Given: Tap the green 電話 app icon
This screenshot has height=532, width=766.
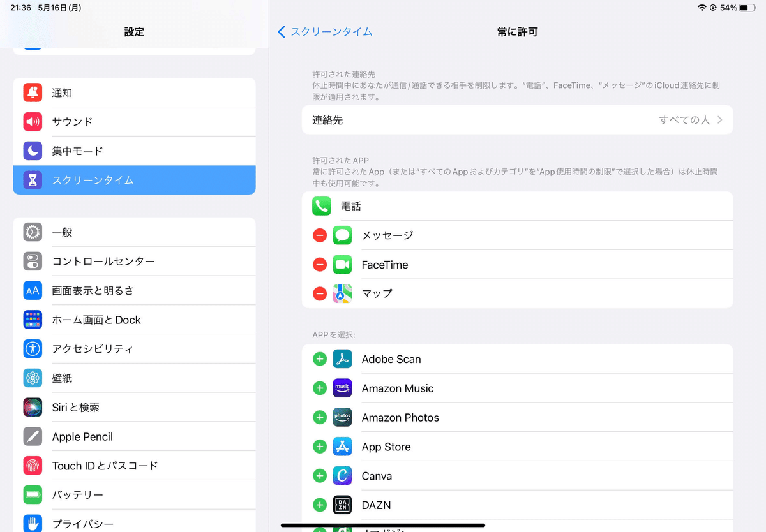Looking at the screenshot, I should tap(322, 205).
